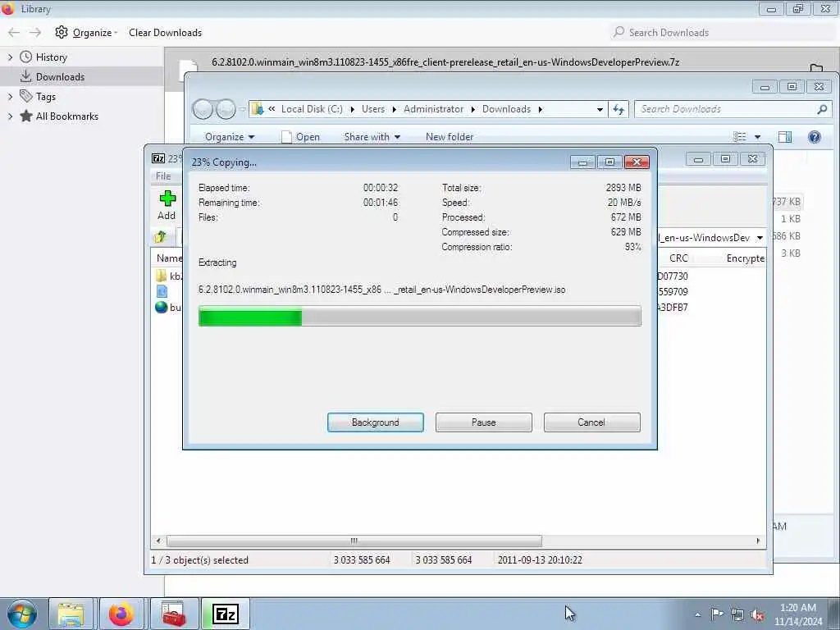
Task: Select History in Library sidebar
Action: click(x=52, y=57)
